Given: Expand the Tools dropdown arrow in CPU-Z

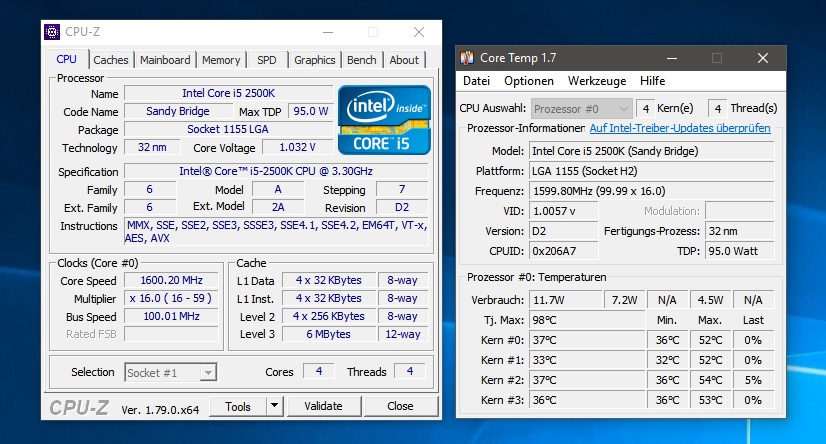Looking at the screenshot, I should point(274,407).
